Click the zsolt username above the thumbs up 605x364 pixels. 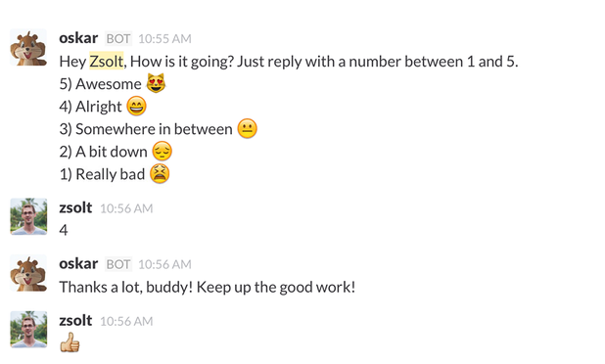(75, 321)
